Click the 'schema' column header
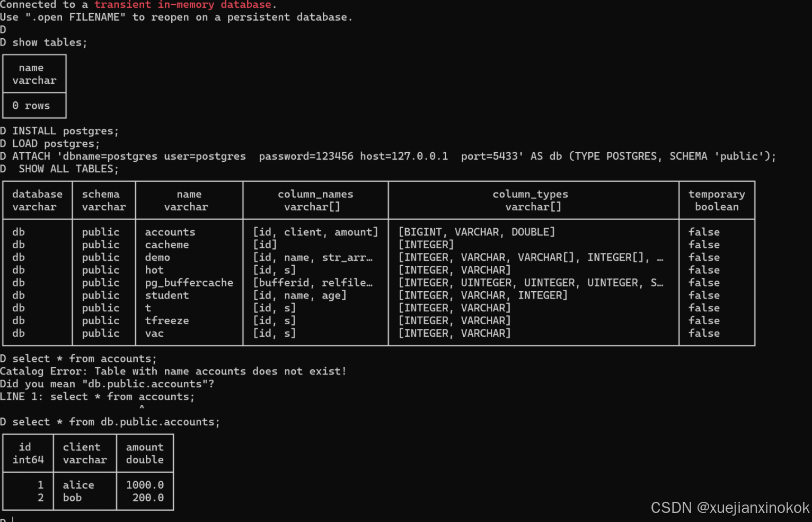812x522 pixels. coord(101,194)
